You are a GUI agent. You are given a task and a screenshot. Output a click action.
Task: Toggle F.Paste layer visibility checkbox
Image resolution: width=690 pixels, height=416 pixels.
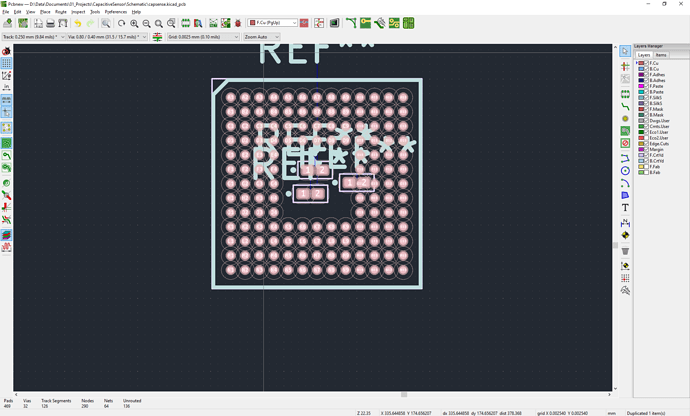coord(646,86)
